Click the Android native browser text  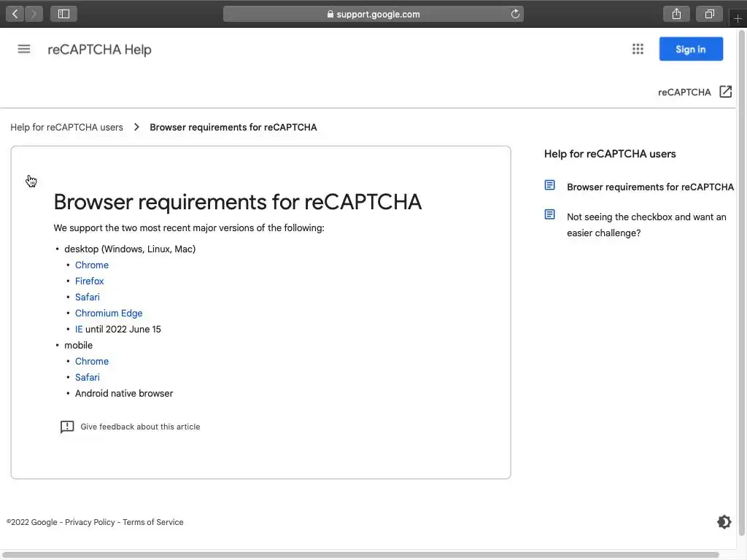point(124,394)
